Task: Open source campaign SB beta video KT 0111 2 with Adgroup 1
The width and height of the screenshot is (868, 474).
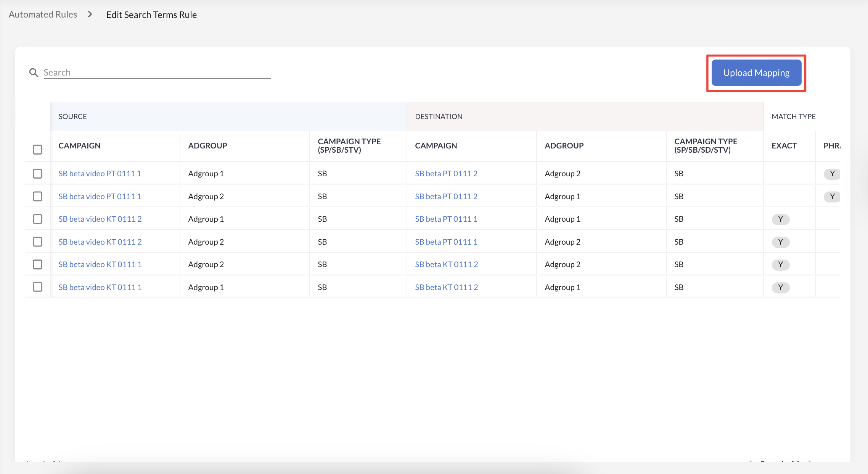Action: point(100,219)
